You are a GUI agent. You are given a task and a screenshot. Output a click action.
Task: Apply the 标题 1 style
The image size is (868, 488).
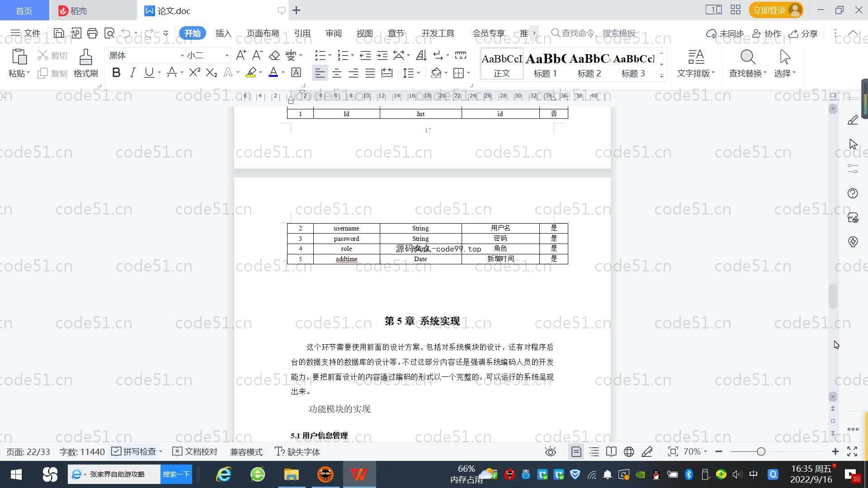click(545, 65)
